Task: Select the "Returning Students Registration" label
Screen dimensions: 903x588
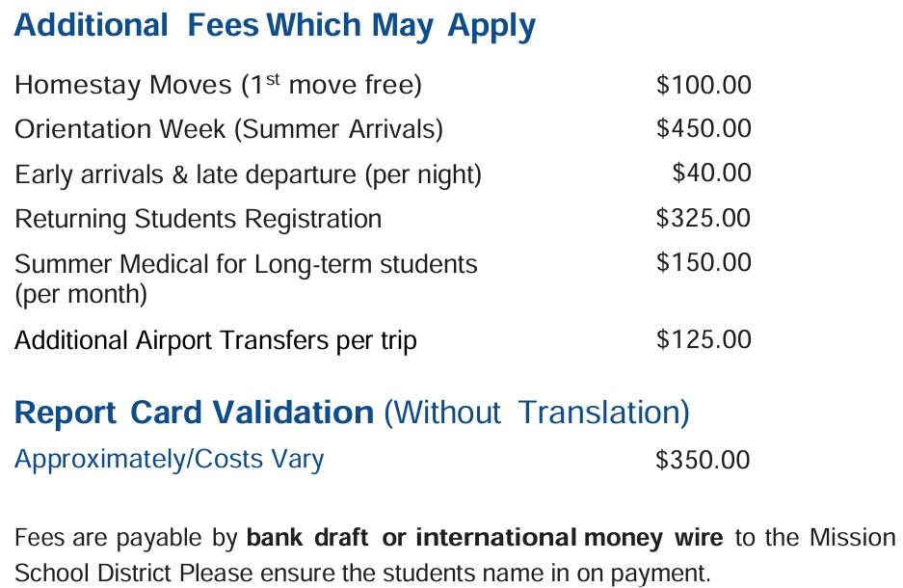Action: 198,219
